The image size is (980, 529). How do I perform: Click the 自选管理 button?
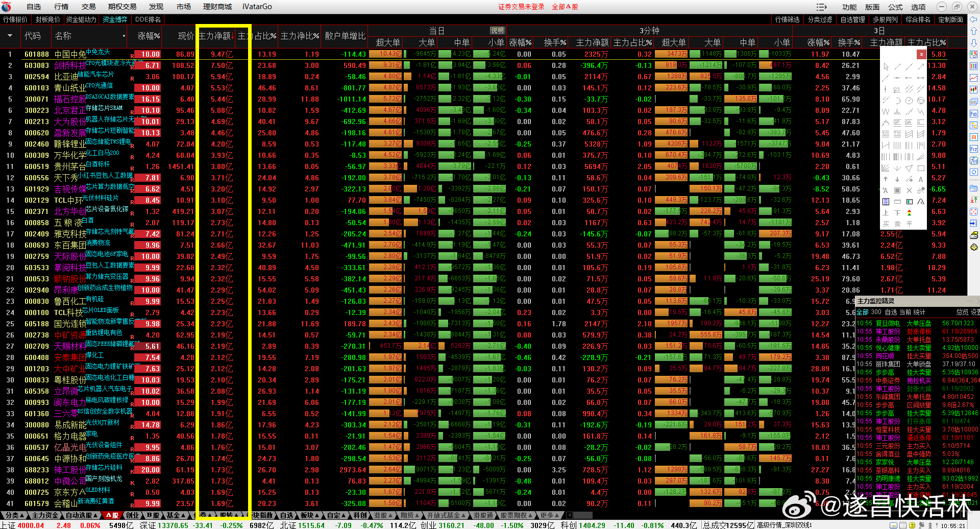point(852,19)
